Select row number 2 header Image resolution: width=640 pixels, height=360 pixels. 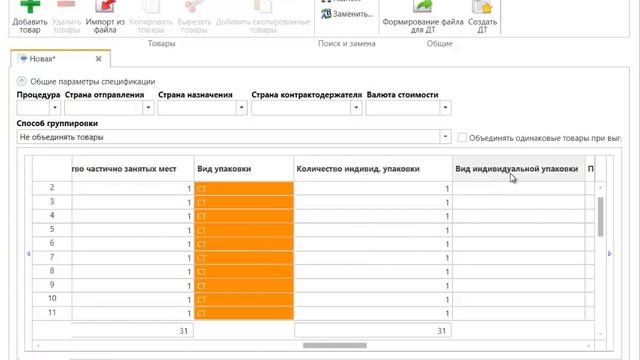[52, 188]
